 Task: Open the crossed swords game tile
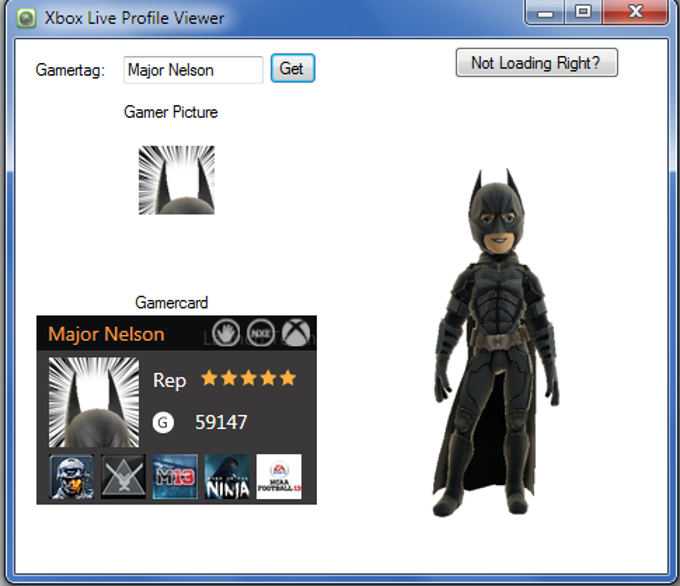coord(123,477)
